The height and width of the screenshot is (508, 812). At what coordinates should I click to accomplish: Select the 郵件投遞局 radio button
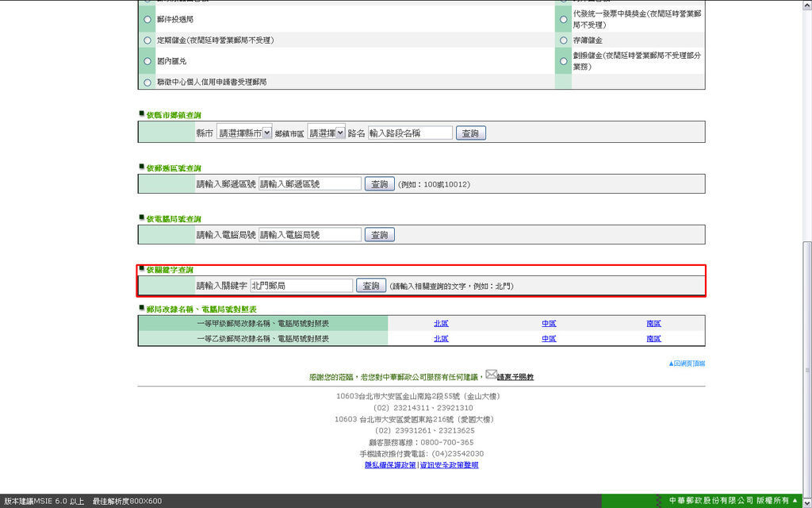(147, 19)
